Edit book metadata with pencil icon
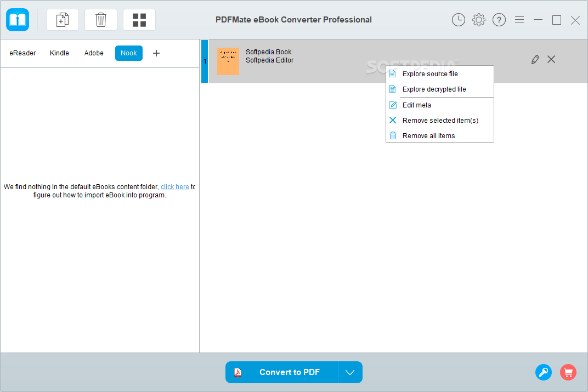This screenshot has height=392, width=588. 535,59
